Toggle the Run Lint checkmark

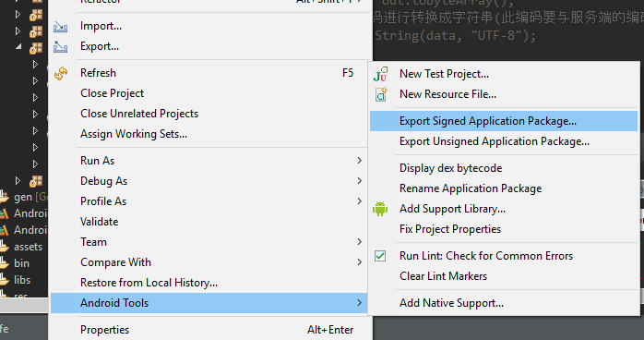[x=380, y=256]
